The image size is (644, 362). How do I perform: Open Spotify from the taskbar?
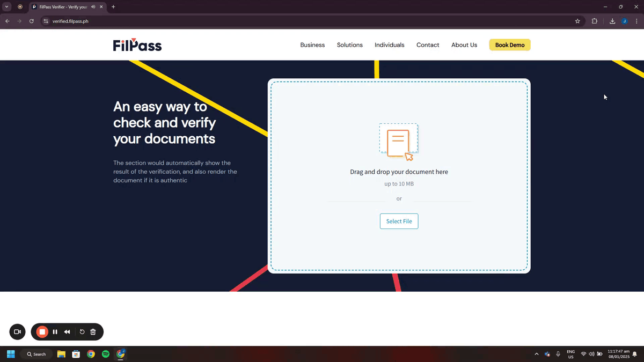pos(106,354)
